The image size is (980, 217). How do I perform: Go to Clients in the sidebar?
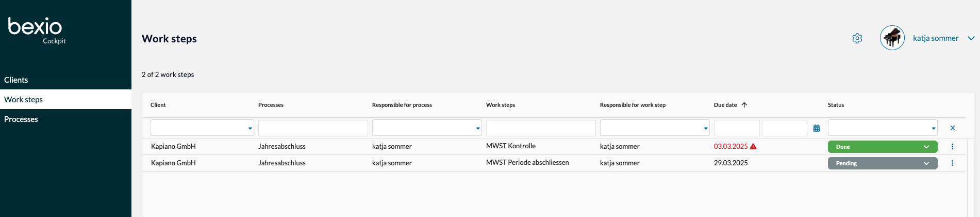tap(16, 80)
